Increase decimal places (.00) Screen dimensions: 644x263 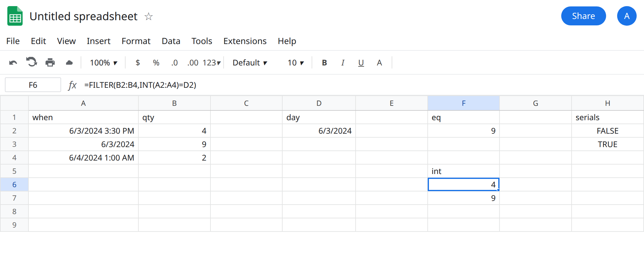[193, 63]
